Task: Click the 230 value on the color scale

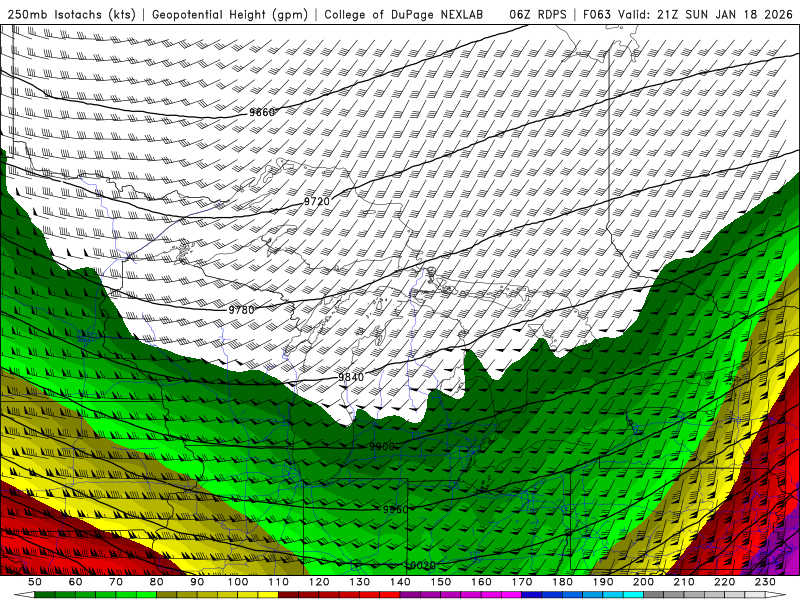Action: pyautogui.click(x=765, y=582)
